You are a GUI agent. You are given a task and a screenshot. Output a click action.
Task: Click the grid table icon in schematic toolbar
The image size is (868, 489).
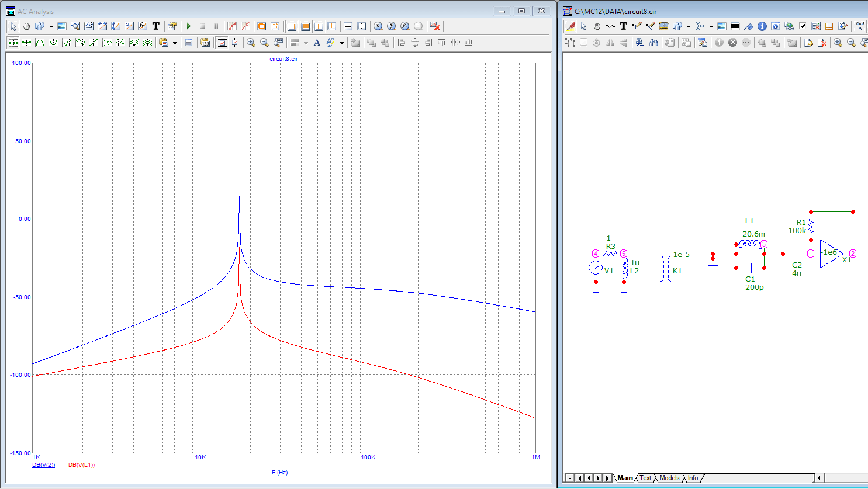[x=735, y=26]
